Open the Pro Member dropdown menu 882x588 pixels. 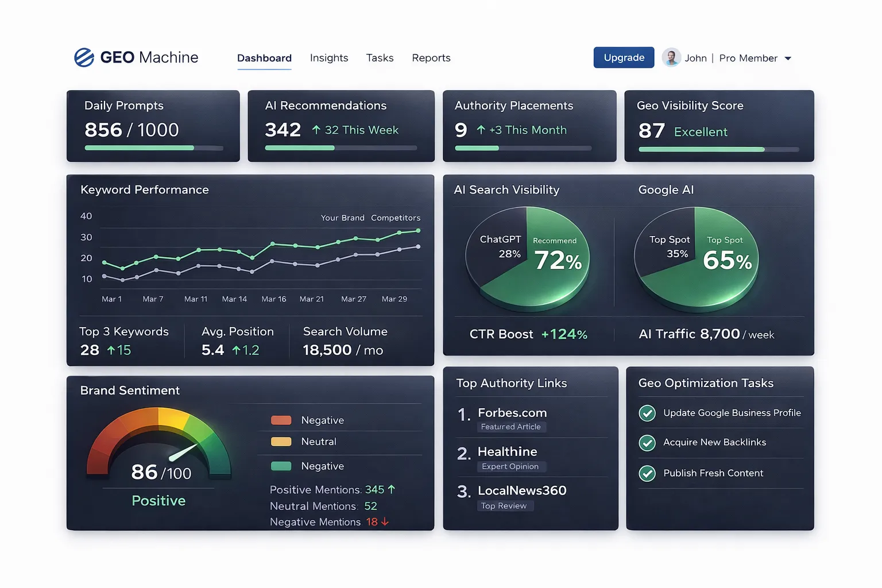789,58
